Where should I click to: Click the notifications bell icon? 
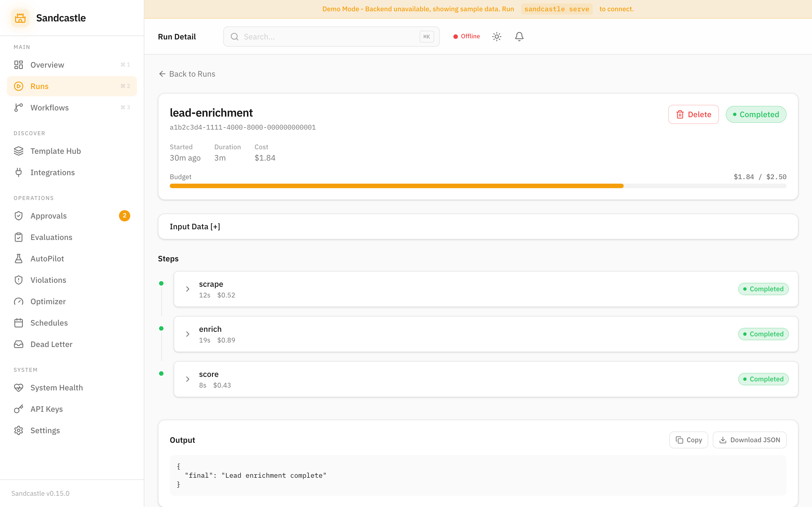click(x=519, y=37)
